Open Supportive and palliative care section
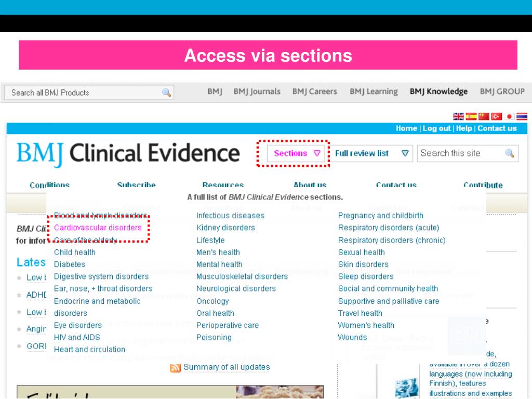The height and width of the screenshot is (399, 532). [x=389, y=301]
